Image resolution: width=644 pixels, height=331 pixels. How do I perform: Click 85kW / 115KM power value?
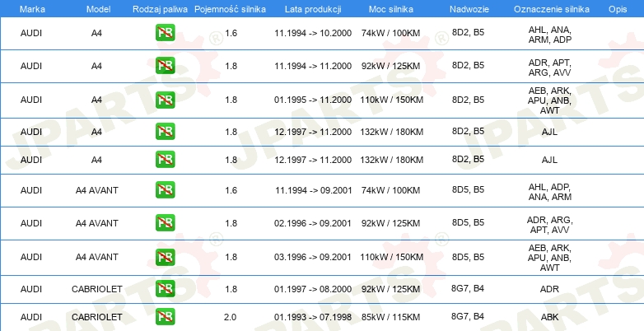tap(390, 317)
